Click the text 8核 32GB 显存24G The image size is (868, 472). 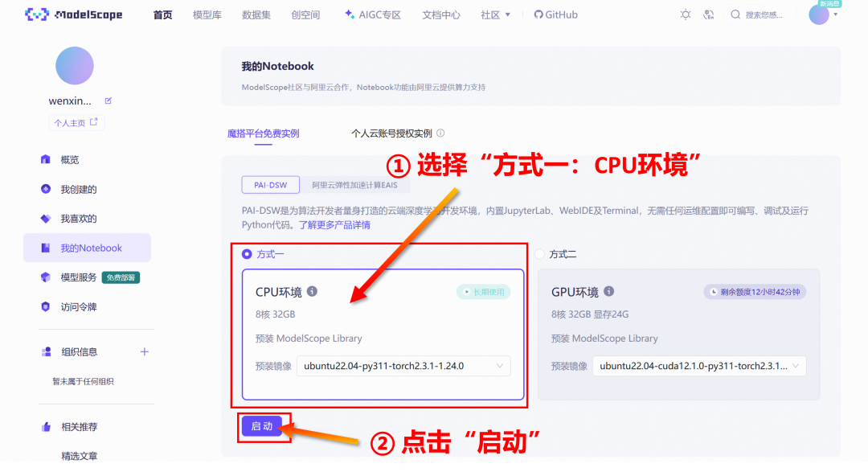click(x=590, y=314)
